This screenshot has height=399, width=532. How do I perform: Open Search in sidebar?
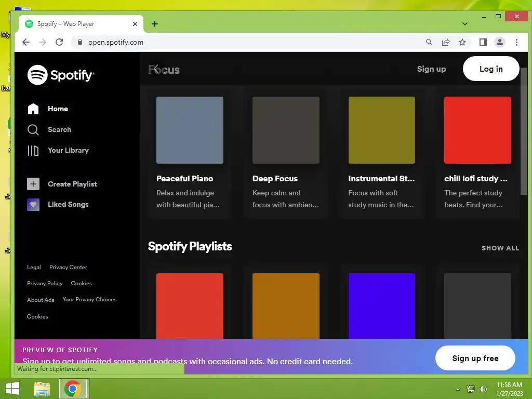click(x=59, y=129)
